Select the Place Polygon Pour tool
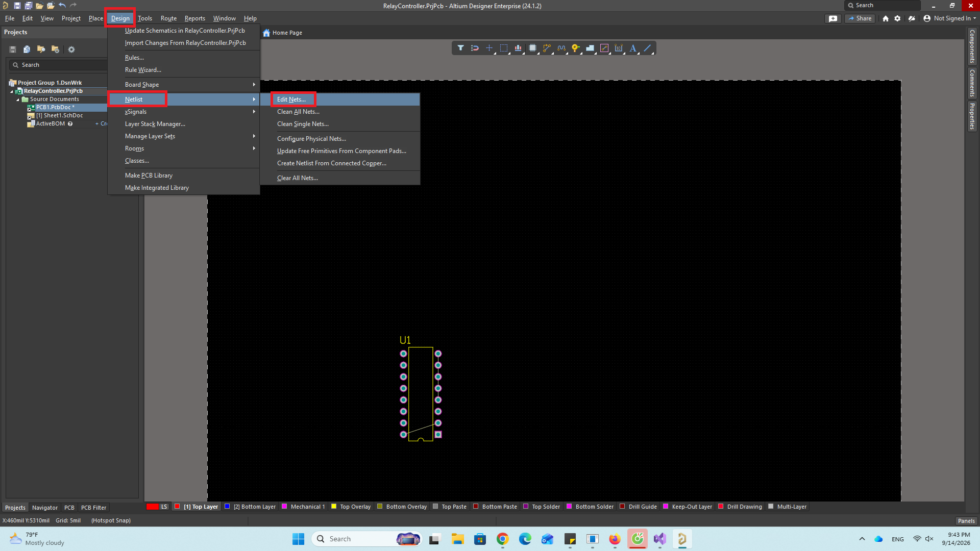 point(590,48)
